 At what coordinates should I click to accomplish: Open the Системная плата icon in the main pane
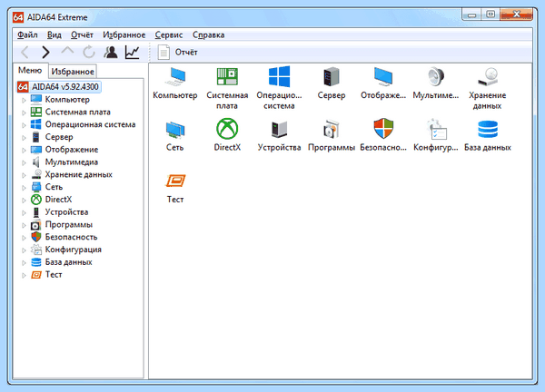click(227, 77)
